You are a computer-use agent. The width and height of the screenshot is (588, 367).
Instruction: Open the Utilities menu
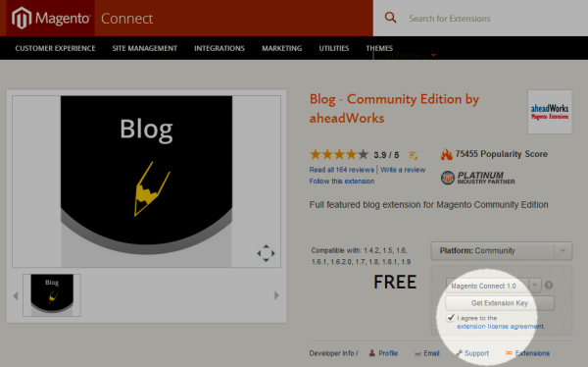pyautogui.click(x=334, y=48)
